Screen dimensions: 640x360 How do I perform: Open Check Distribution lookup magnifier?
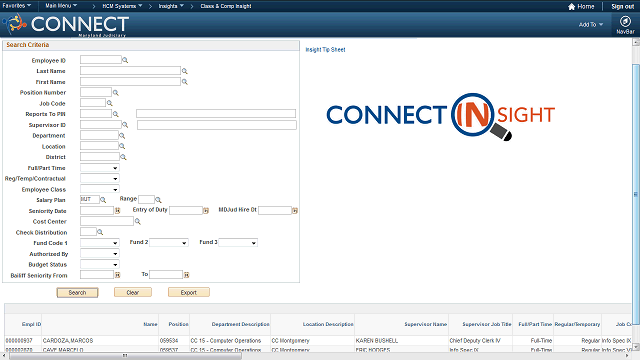coord(100,232)
